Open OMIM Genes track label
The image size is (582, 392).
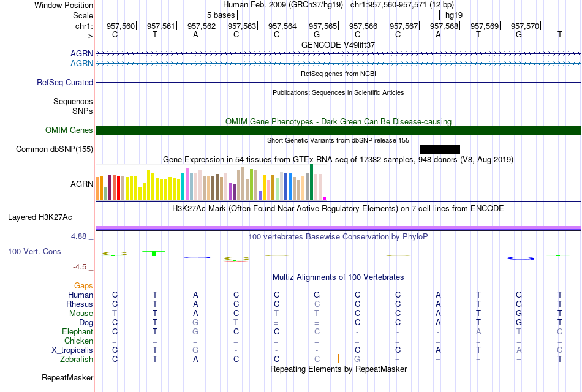point(69,130)
